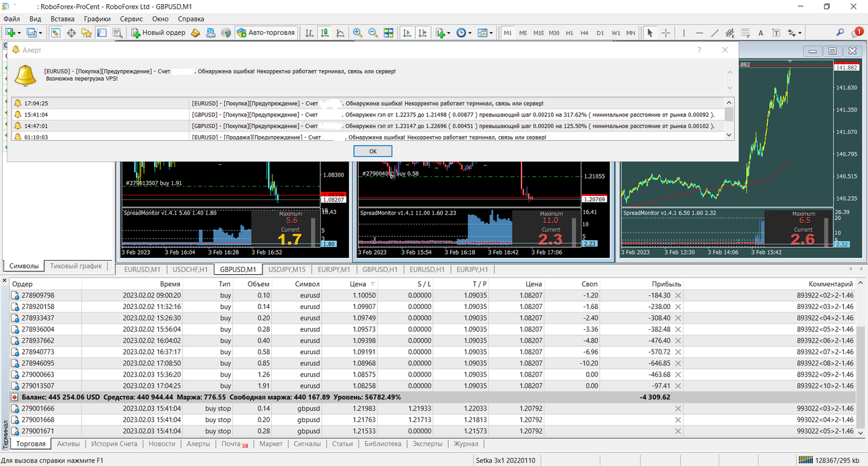Select the crosshair cursor tool
Screen dimensions: 868x466
point(665,32)
